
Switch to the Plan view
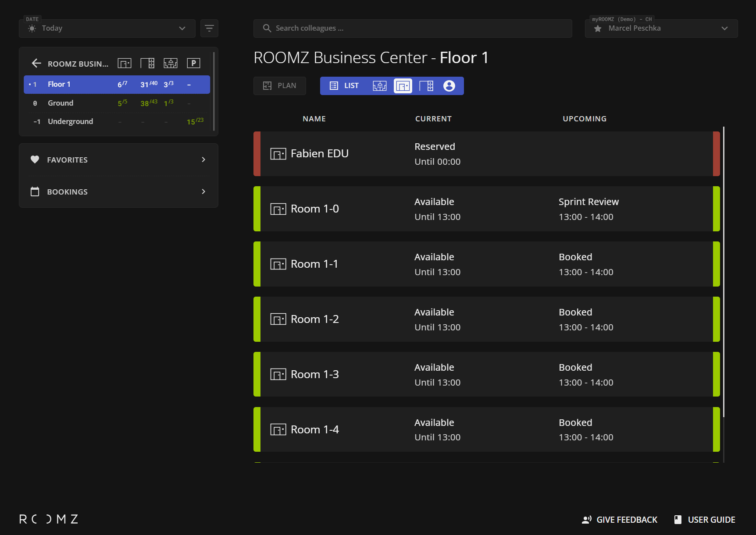[280, 86]
